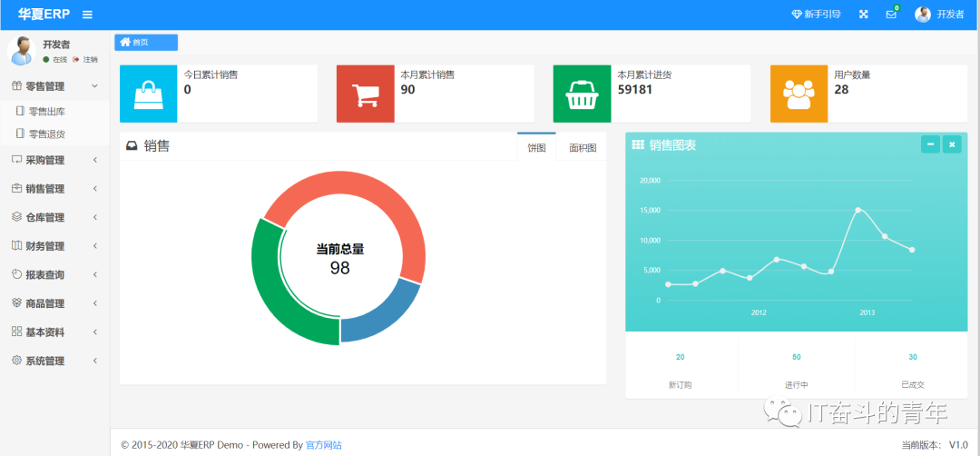Click the 15,000 peak point on line chart
The height and width of the screenshot is (456, 980).
858,210
